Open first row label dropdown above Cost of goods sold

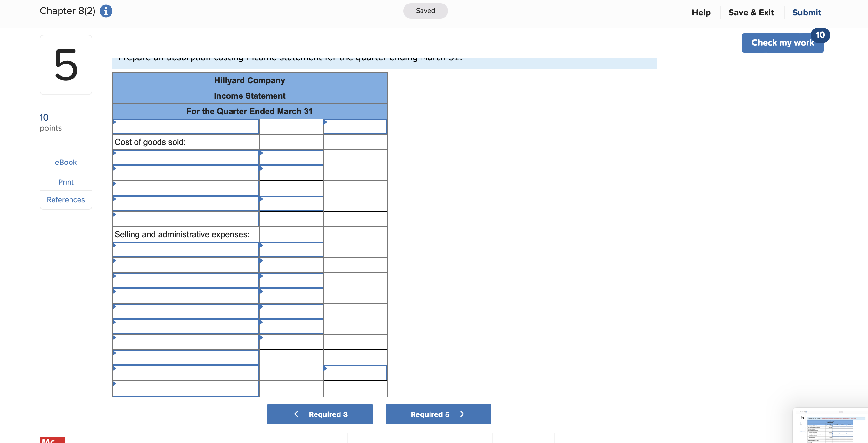(x=186, y=127)
